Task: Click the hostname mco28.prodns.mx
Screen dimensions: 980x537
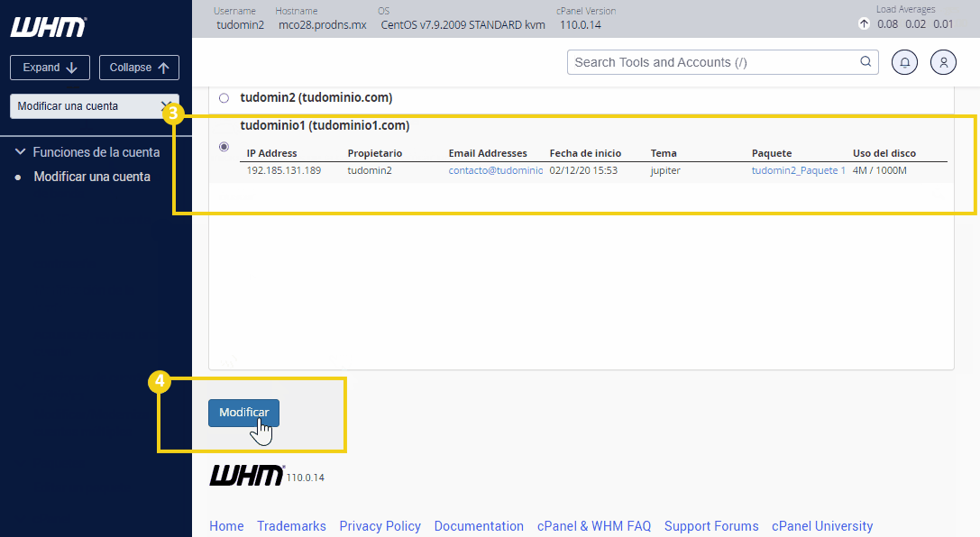Action: click(323, 25)
